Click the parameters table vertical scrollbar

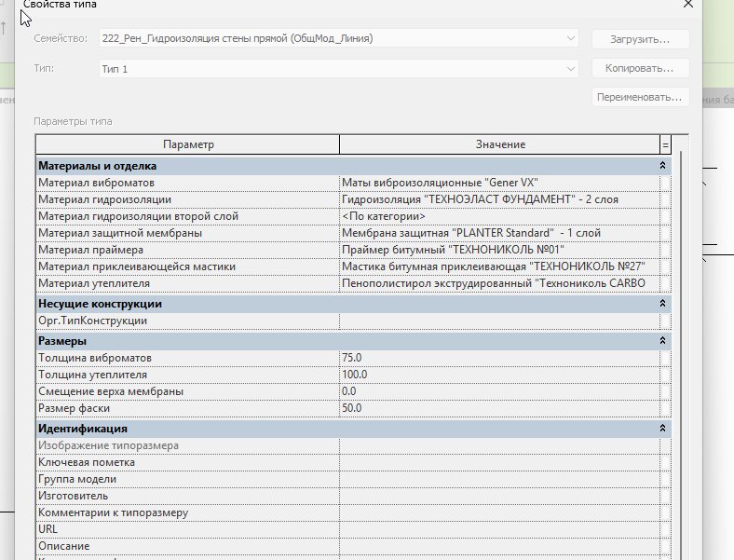click(680, 354)
